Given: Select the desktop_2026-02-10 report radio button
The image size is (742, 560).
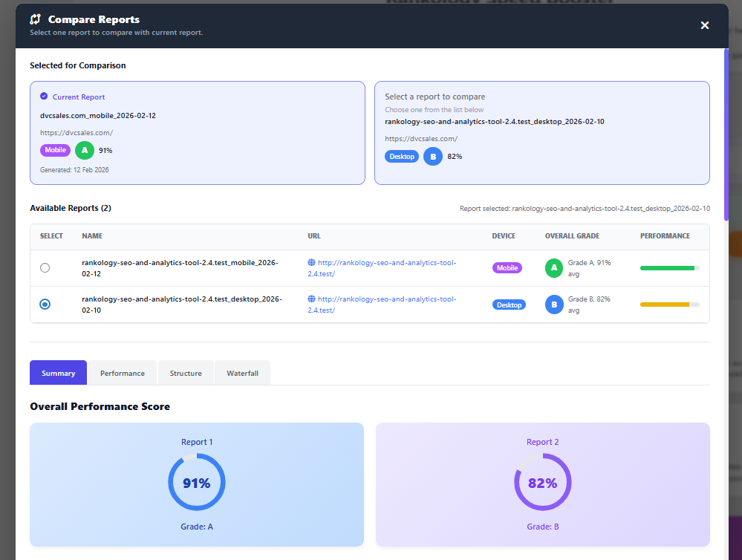Looking at the screenshot, I should (45, 305).
